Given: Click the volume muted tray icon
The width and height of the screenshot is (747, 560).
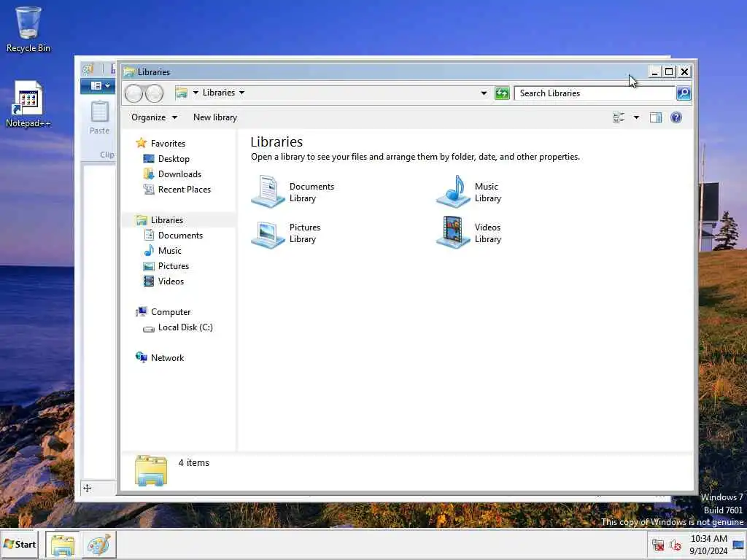Looking at the screenshot, I should pyautogui.click(x=675, y=545).
